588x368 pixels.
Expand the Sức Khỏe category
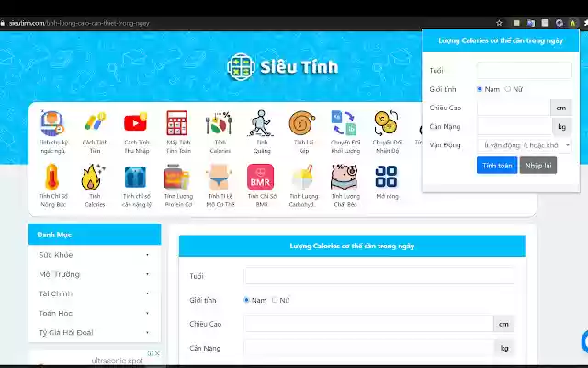(95, 255)
